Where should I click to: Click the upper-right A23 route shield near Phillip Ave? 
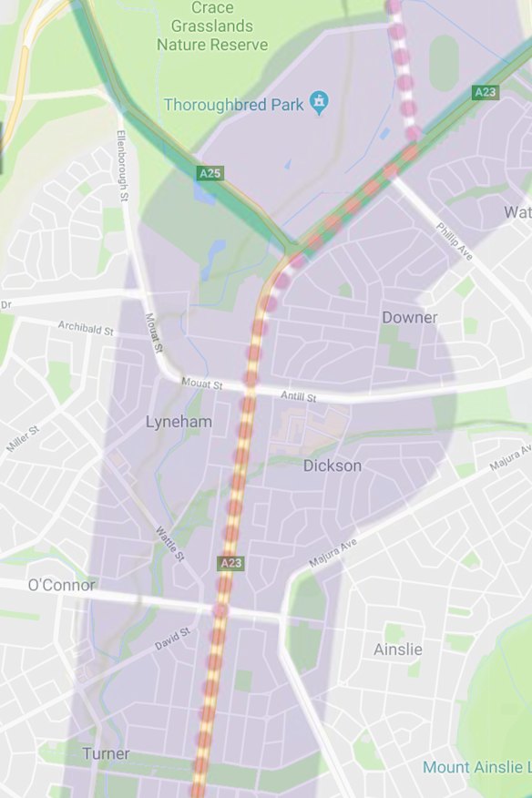(x=486, y=92)
